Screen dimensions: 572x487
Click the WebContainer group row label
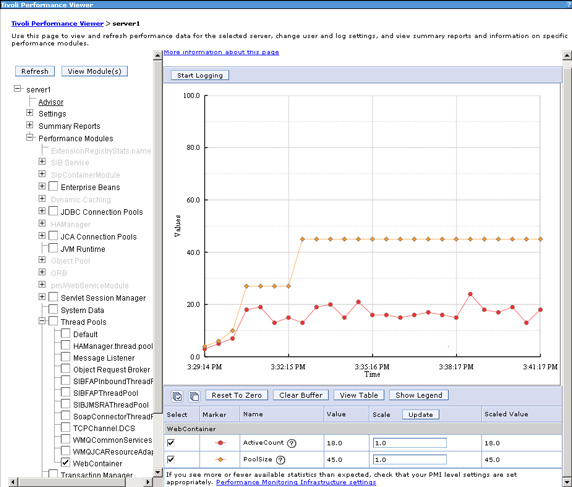click(x=191, y=429)
